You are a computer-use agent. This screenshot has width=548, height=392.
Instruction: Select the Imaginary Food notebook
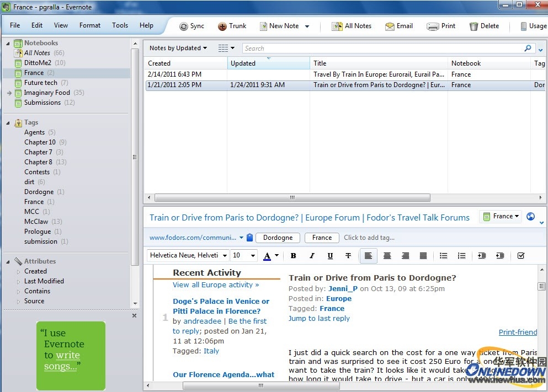click(x=47, y=93)
